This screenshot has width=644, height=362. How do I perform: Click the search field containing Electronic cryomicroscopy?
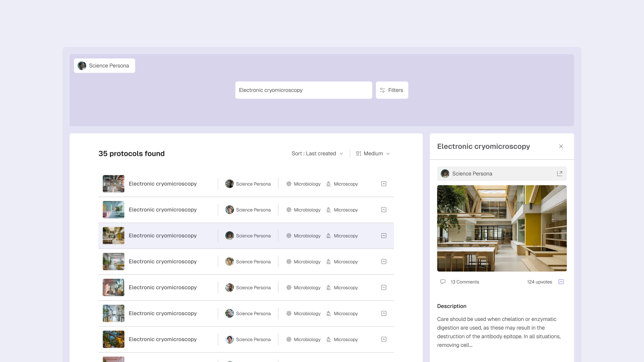pos(304,90)
